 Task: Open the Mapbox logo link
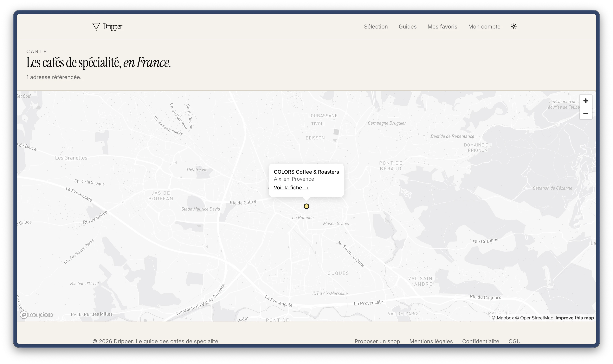pos(37,315)
